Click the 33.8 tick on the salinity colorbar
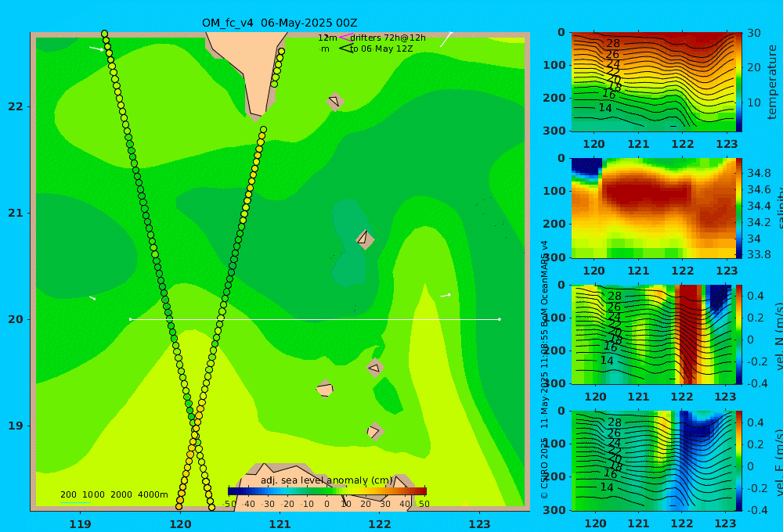This screenshot has width=783, height=532. tap(759, 254)
